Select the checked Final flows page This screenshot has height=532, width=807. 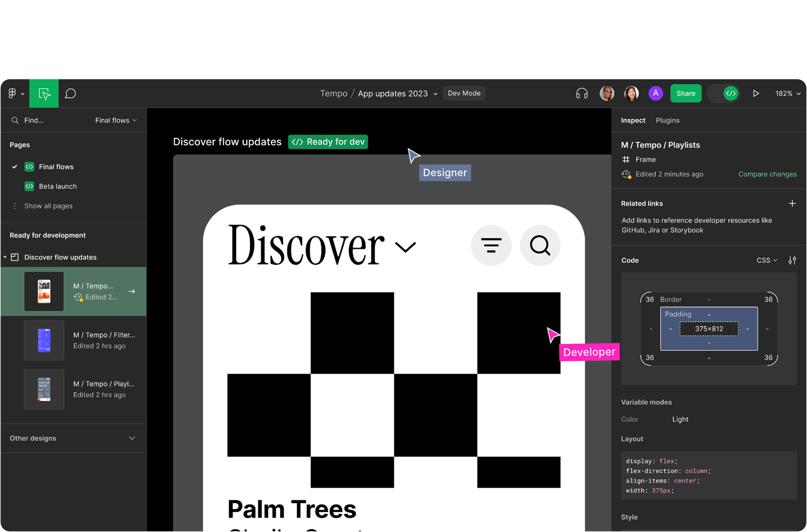coord(56,167)
